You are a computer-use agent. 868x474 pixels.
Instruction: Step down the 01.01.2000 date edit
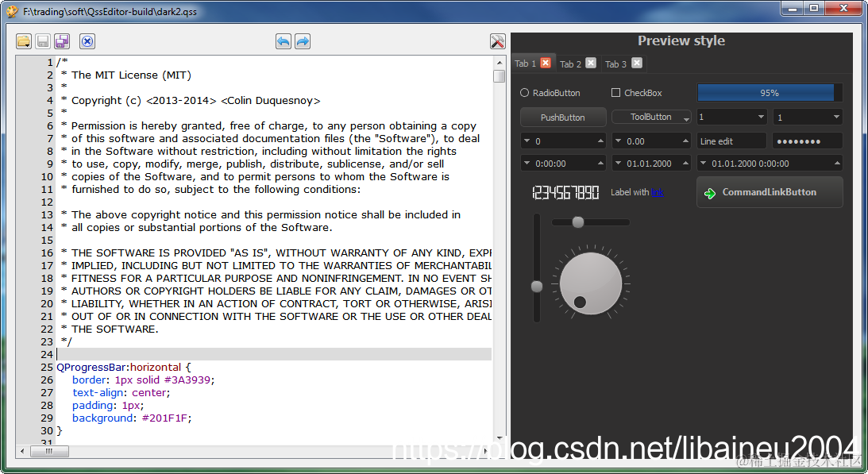619,164
